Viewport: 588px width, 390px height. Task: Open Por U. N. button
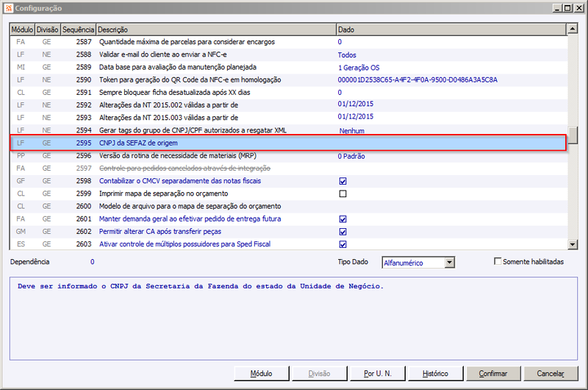coord(377,374)
